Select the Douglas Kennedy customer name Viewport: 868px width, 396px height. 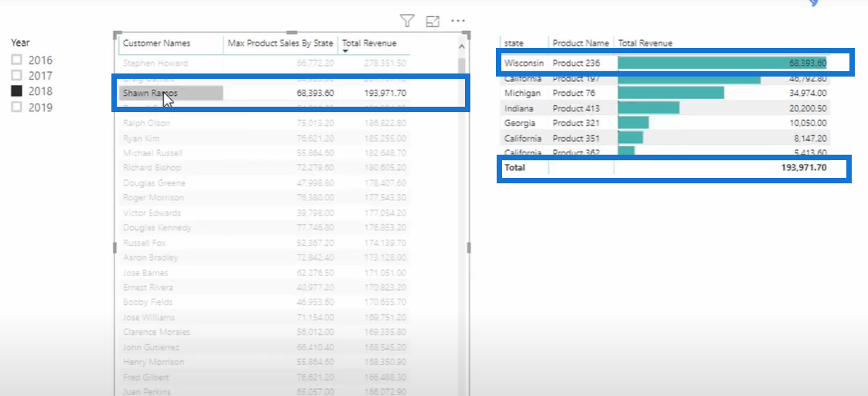[x=157, y=227]
